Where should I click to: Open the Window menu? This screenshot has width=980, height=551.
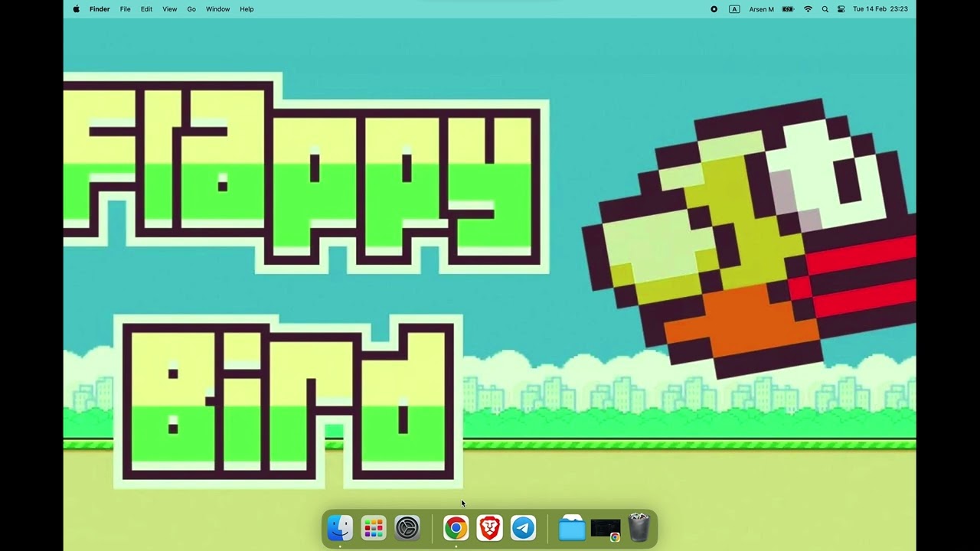pos(217,9)
